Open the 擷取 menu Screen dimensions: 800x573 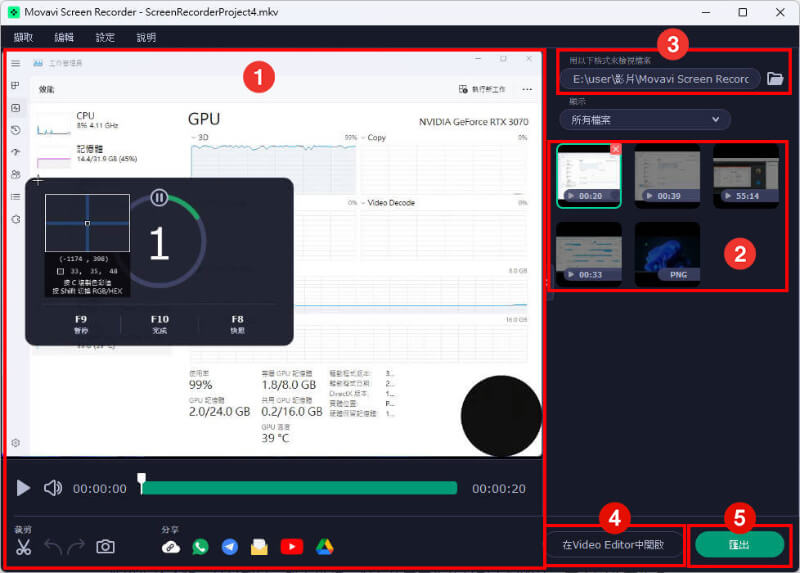pyautogui.click(x=23, y=37)
